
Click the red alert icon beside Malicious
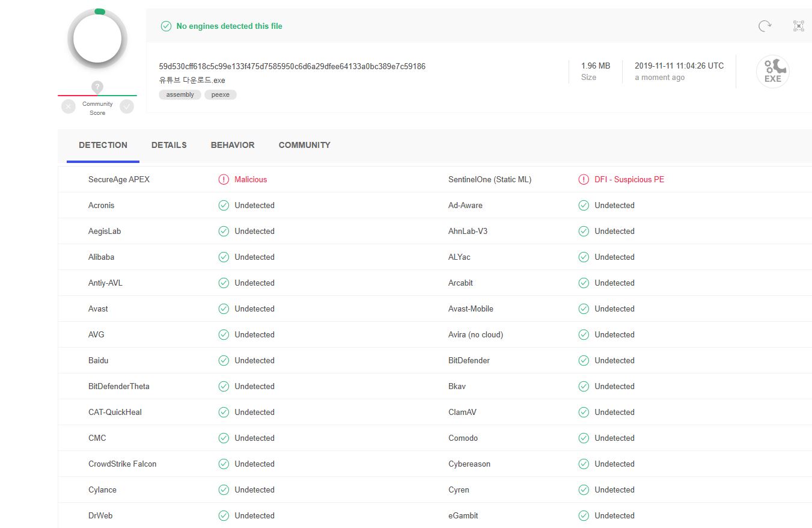224,179
